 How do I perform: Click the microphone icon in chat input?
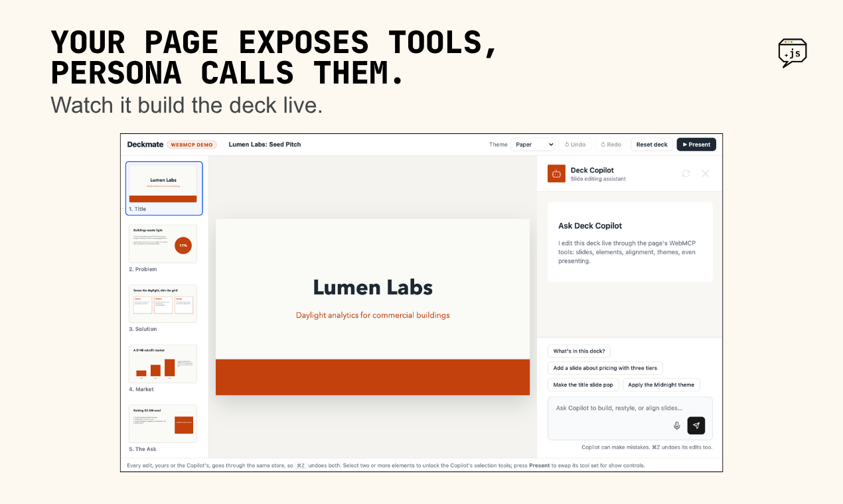click(676, 426)
